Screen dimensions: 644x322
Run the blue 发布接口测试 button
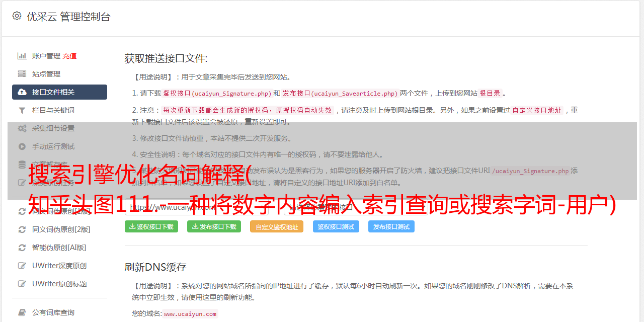point(391,226)
